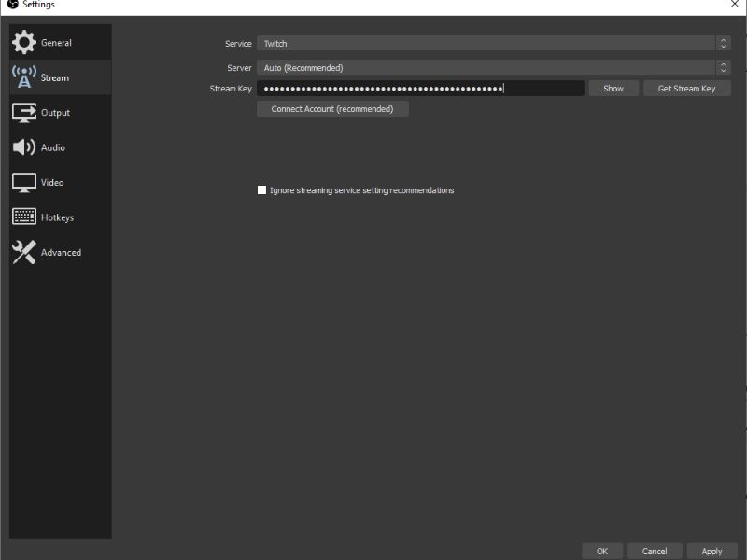747x560 pixels.
Task: Click the Apply button
Action: coord(712,551)
